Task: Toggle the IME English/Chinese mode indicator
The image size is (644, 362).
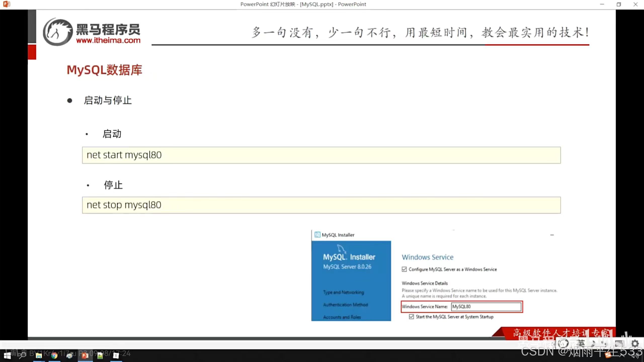Action: [x=581, y=343]
